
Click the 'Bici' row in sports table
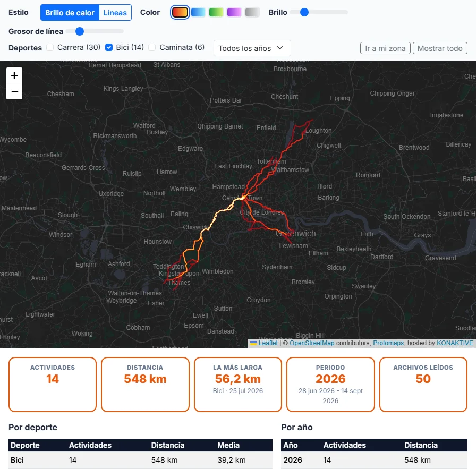click(140, 460)
